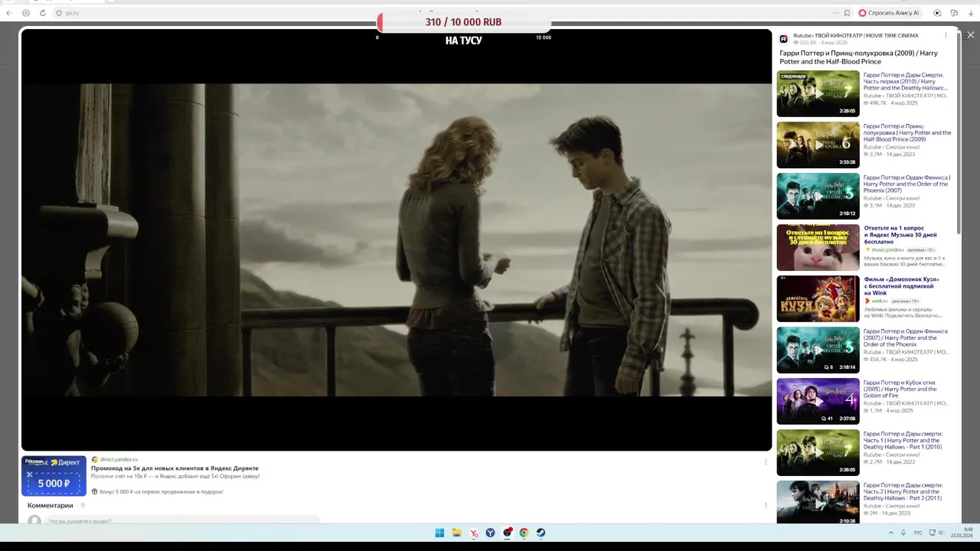
Task: Open the three-dot menu of Комментарии section
Action: pos(766,505)
